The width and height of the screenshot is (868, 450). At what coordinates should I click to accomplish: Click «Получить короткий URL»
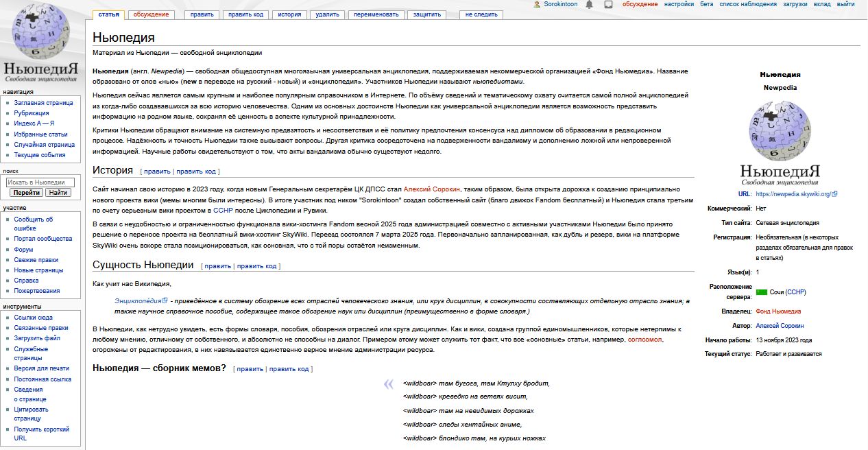click(41, 434)
